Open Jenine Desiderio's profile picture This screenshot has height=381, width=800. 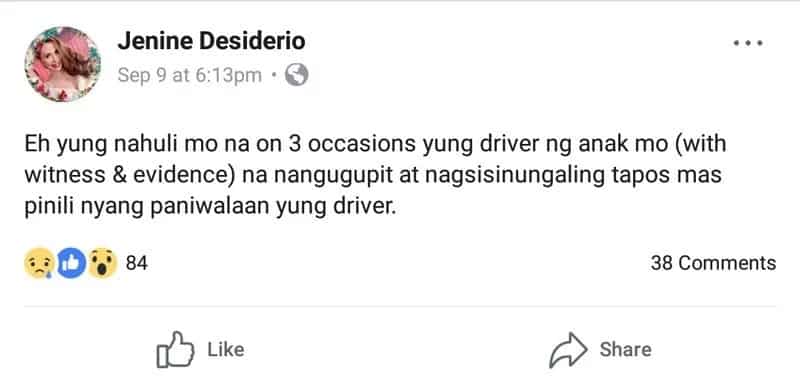point(63,64)
